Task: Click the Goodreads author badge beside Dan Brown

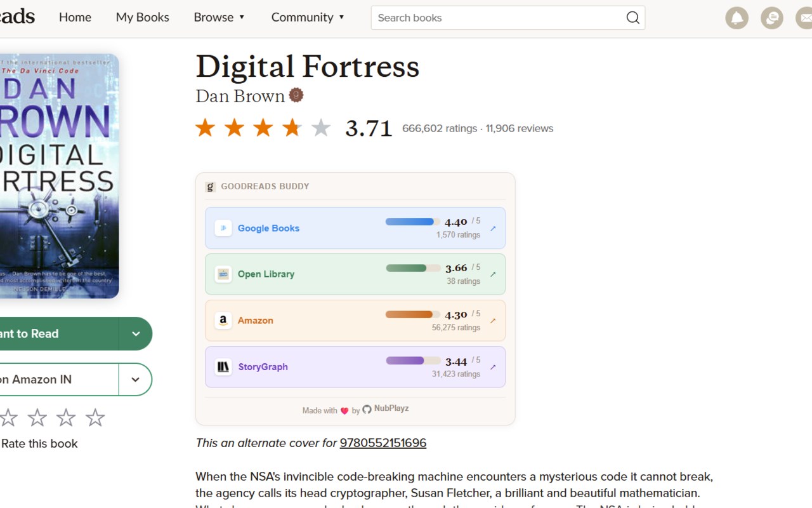Action: tap(296, 95)
